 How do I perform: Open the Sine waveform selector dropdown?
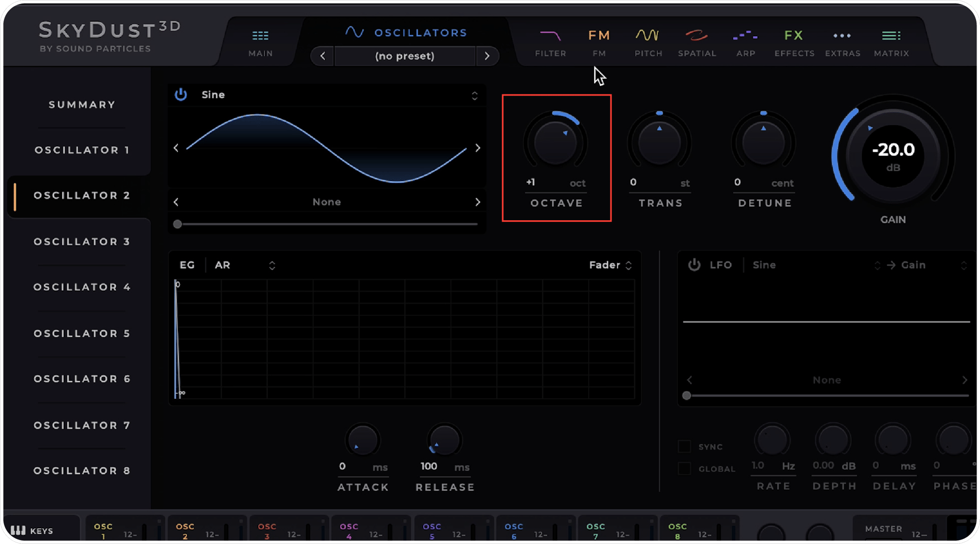point(475,95)
